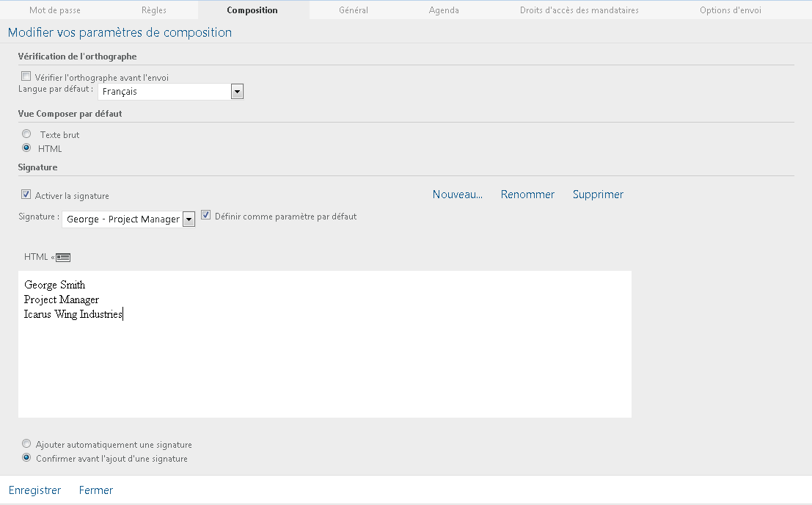The image size is (812, 505).
Task: Toggle Définir comme paramètre par défaut
Action: click(205, 214)
